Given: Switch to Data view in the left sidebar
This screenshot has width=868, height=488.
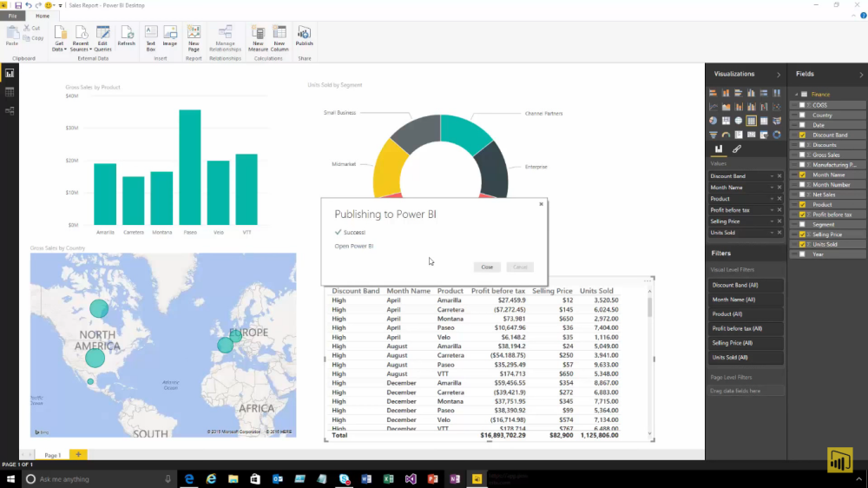Looking at the screenshot, I should tap(10, 92).
